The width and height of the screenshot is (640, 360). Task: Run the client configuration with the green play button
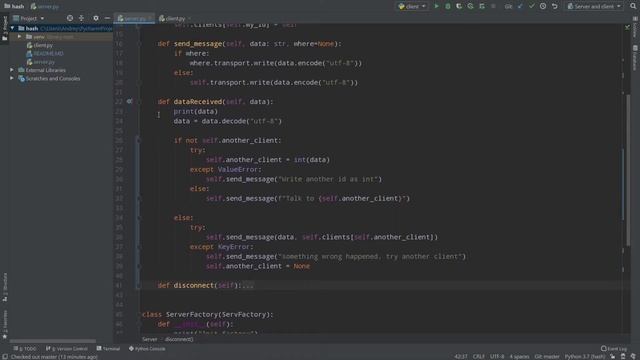coord(436,6)
